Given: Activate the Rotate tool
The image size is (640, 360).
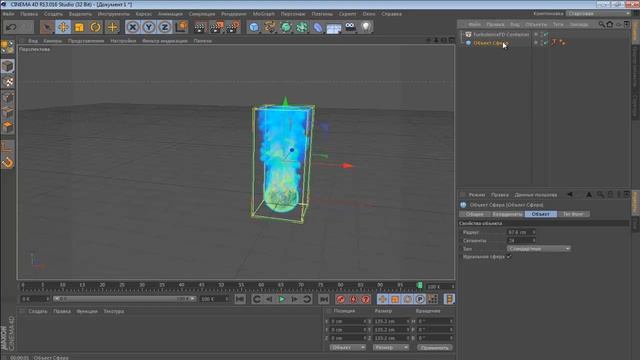Looking at the screenshot, I should 96,27.
